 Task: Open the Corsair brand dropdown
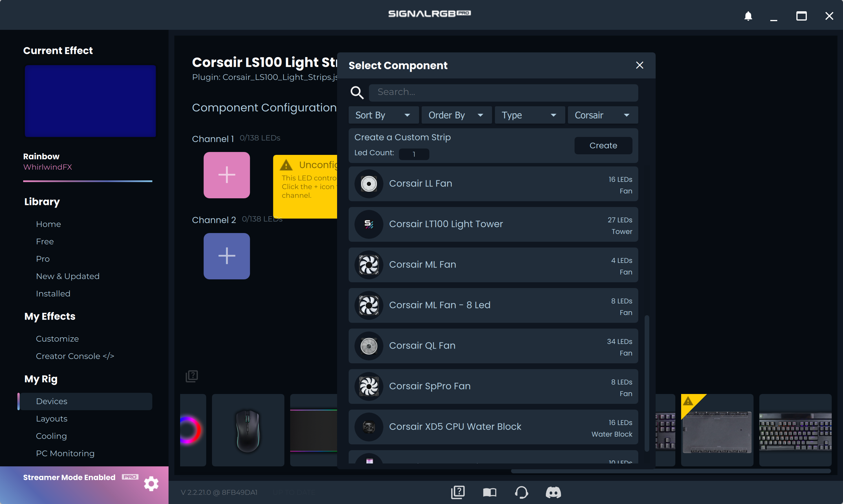pyautogui.click(x=603, y=115)
